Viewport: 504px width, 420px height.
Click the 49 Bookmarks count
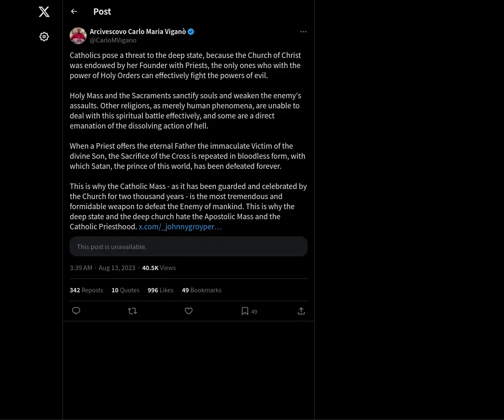pyautogui.click(x=202, y=290)
